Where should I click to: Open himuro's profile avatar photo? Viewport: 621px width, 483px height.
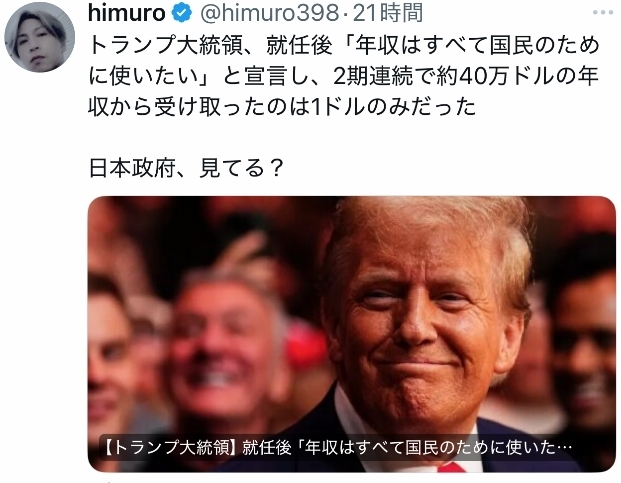39,37
